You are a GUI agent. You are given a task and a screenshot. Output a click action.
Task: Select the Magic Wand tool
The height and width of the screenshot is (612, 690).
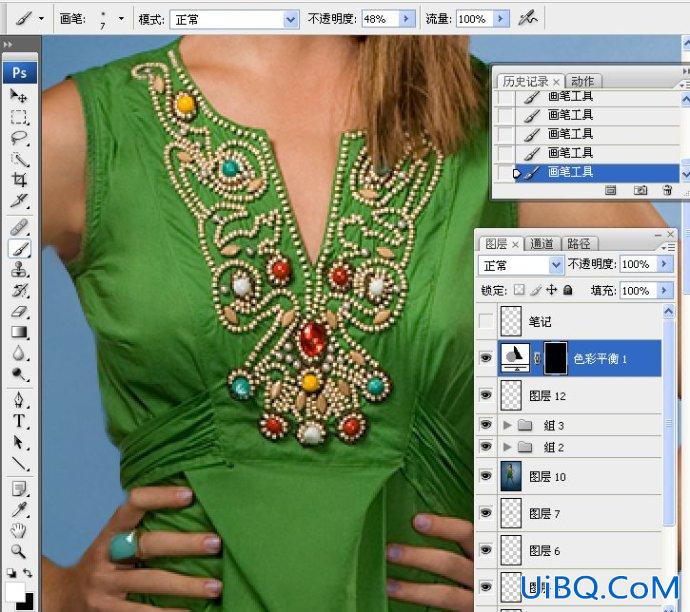point(18,159)
